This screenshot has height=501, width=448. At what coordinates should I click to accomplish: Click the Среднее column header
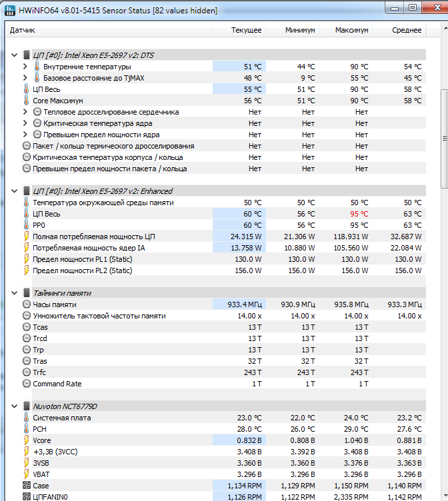399,31
